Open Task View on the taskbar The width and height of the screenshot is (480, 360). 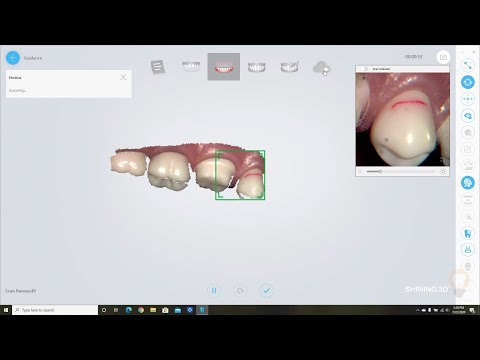[116, 310]
